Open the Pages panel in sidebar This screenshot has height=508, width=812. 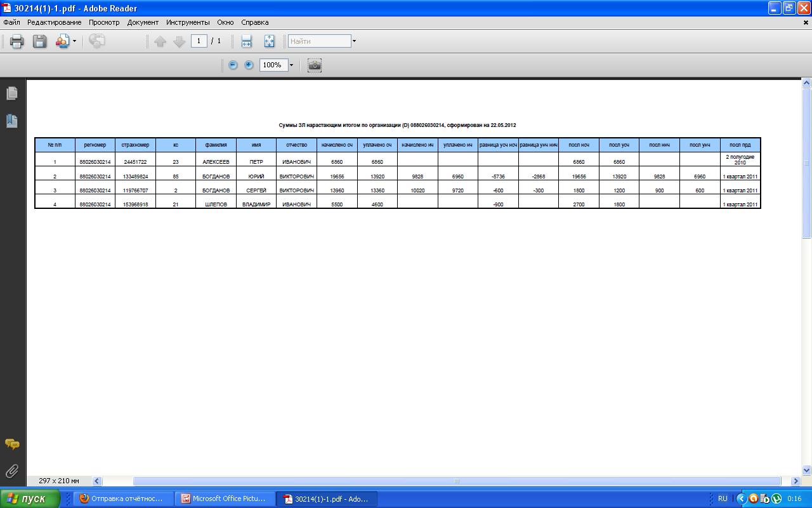coord(12,93)
